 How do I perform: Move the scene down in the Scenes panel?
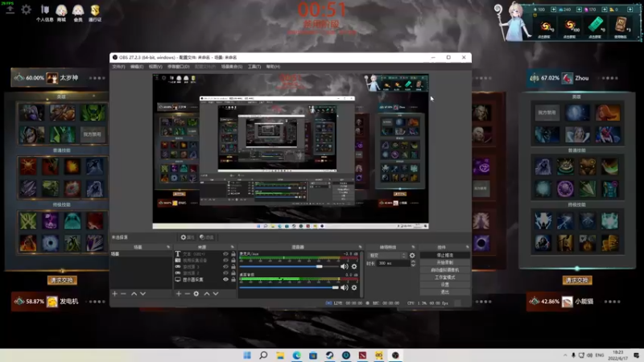coord(143,294)
